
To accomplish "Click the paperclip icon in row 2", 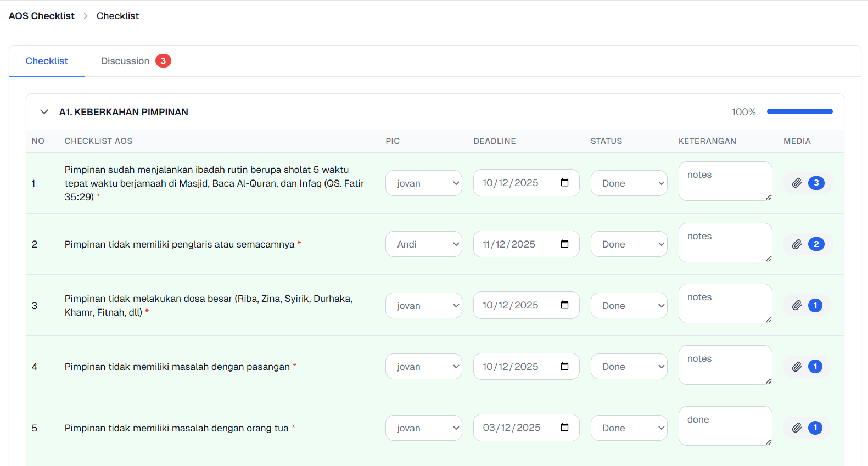I will tap(797, 244).
